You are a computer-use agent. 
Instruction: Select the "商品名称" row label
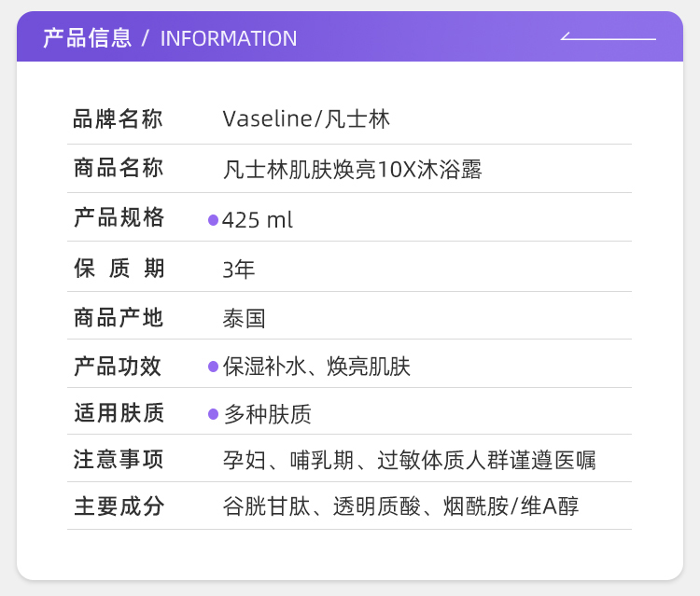tap(119, 169)
